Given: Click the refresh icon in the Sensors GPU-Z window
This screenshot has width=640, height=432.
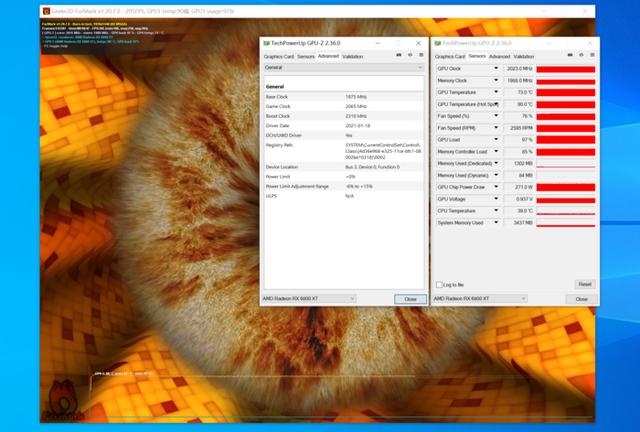Looking at the screenshot, I should click(x=581, y=55).
